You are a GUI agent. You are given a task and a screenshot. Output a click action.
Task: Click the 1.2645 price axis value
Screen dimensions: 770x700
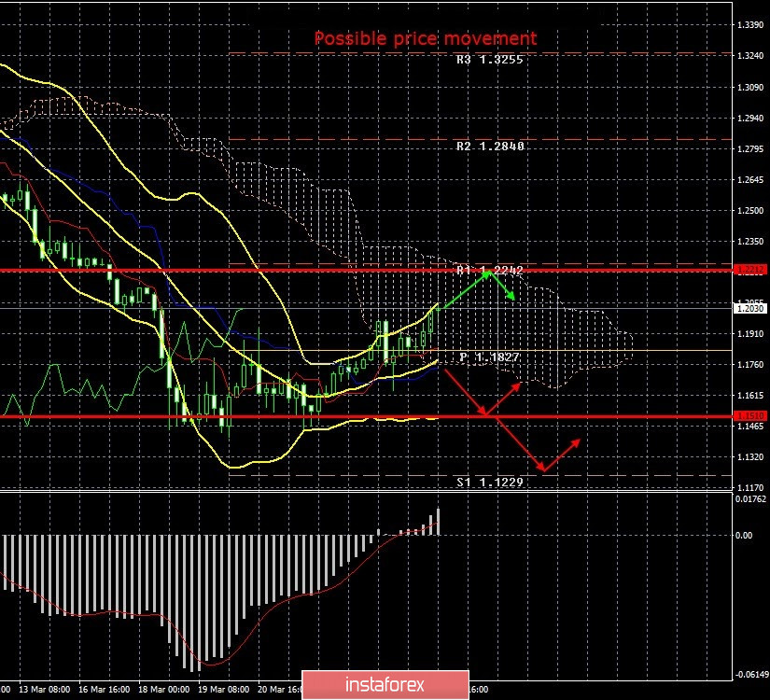click(750, 180)
